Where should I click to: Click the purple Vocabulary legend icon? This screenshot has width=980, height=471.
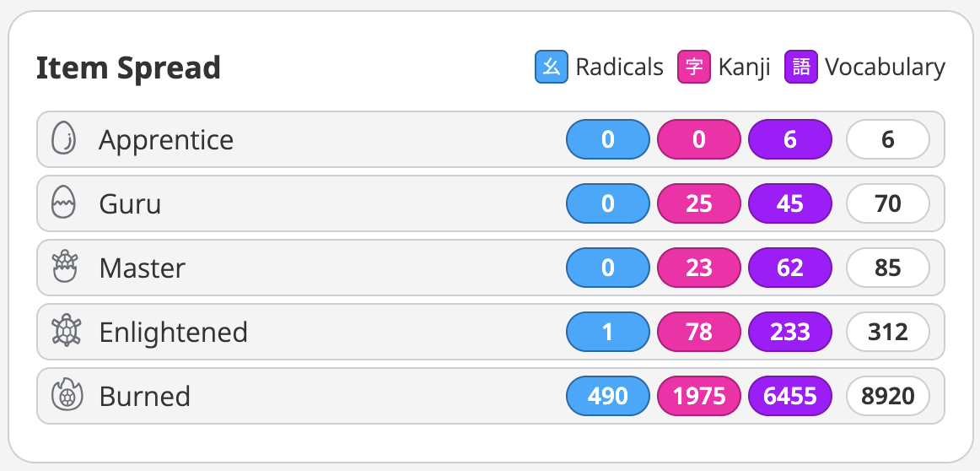tap(801, 67)
